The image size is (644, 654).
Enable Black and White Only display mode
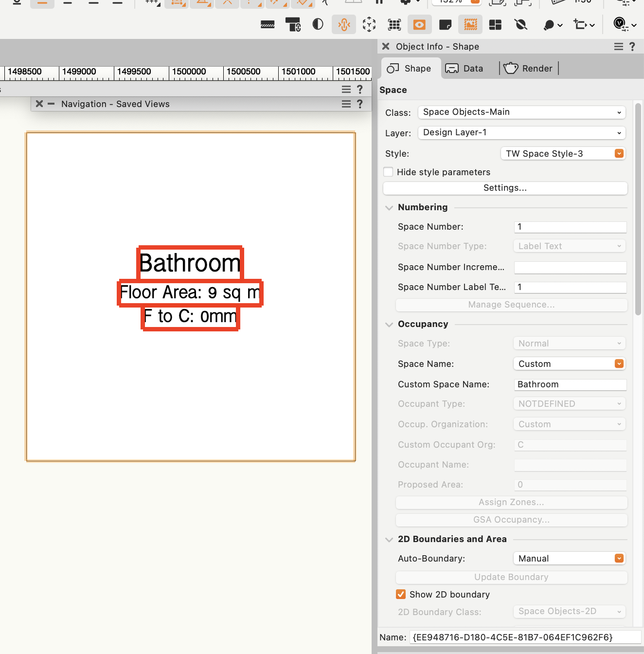click(x=318, y=24)
